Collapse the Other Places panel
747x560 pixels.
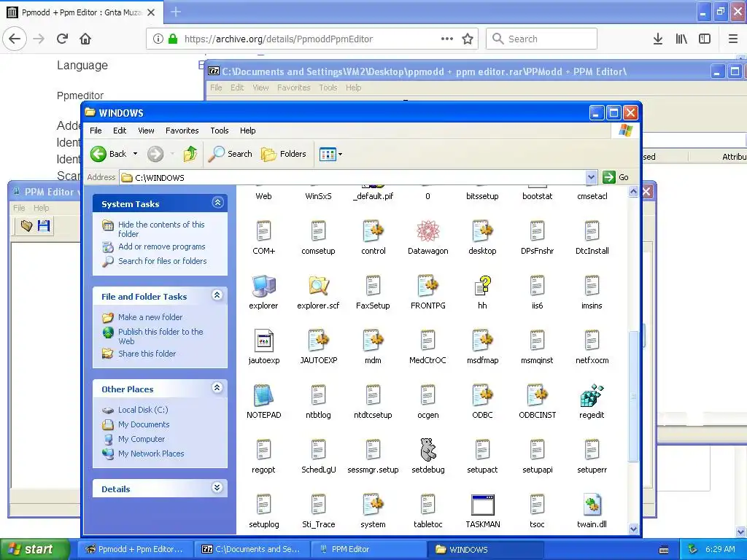pos(217,388)
